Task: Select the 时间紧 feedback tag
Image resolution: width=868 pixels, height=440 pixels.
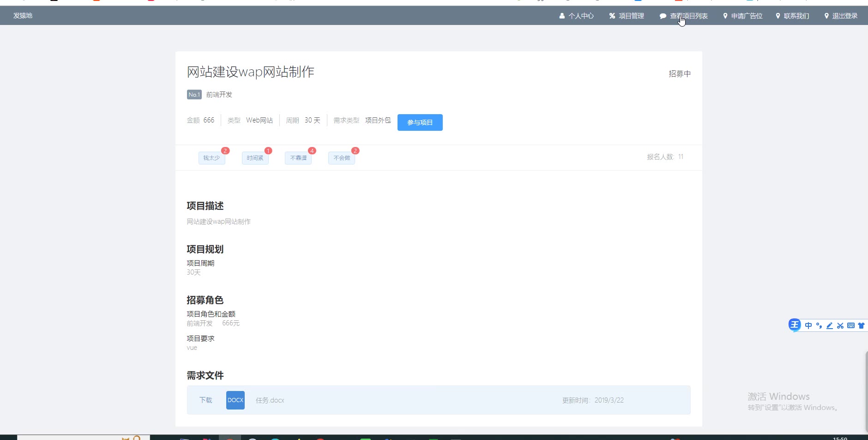Action: click(x=255, y=158)
